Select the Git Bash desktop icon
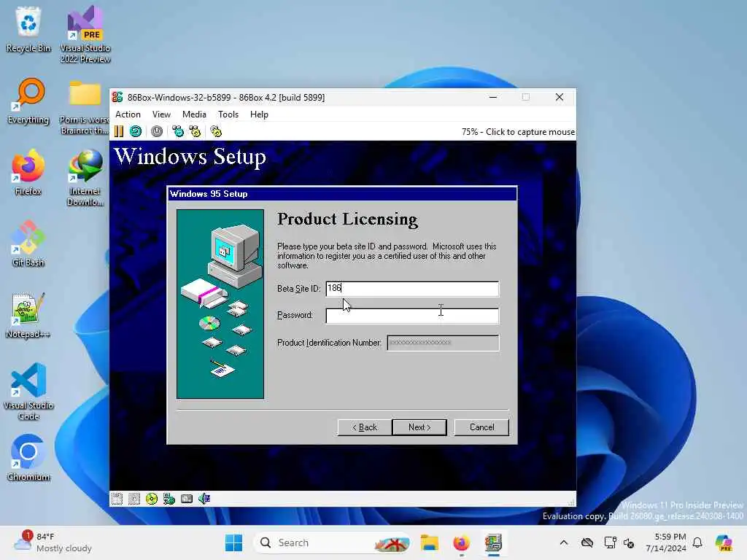The image size is (747, 560). [28, 244]
